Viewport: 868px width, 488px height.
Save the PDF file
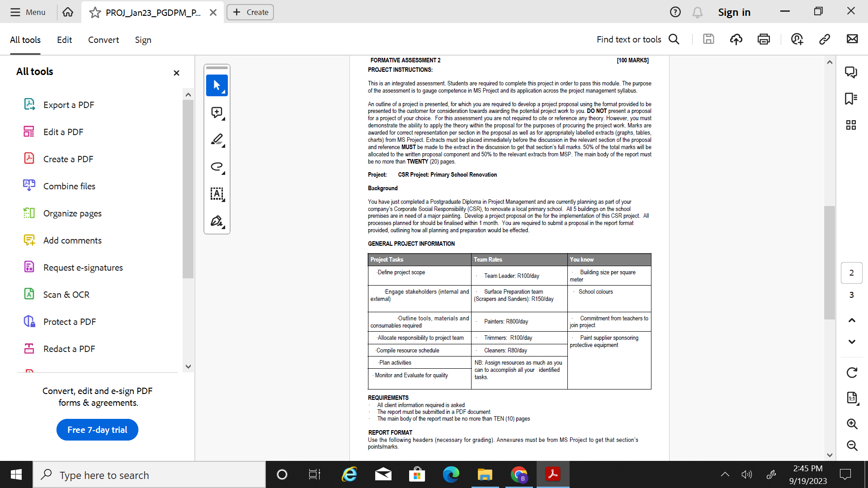click(708, 39)
